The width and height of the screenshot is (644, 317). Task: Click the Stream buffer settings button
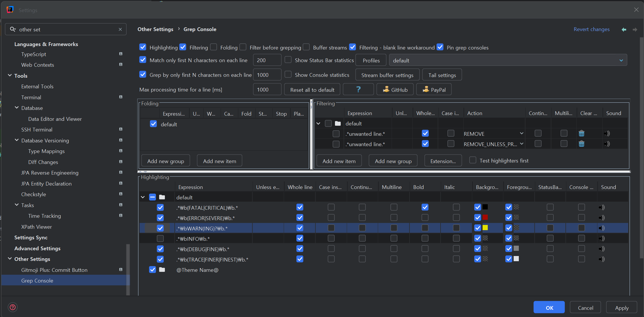[387, 75]
